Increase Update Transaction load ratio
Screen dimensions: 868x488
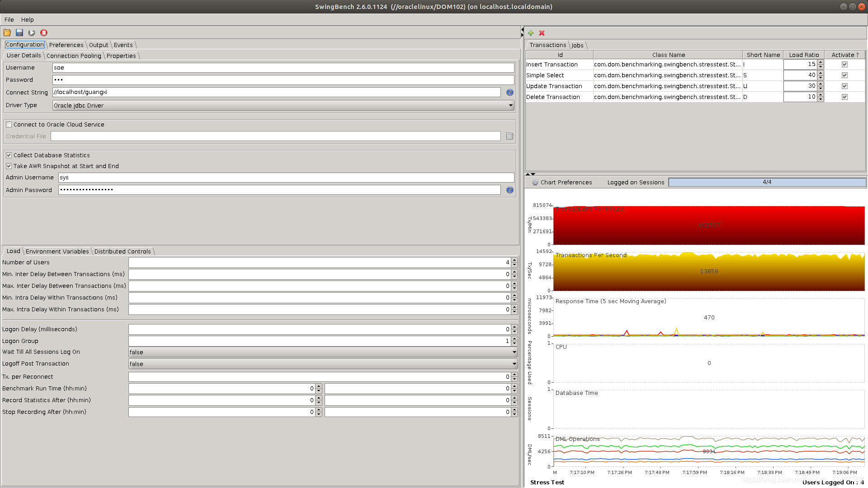821,84
